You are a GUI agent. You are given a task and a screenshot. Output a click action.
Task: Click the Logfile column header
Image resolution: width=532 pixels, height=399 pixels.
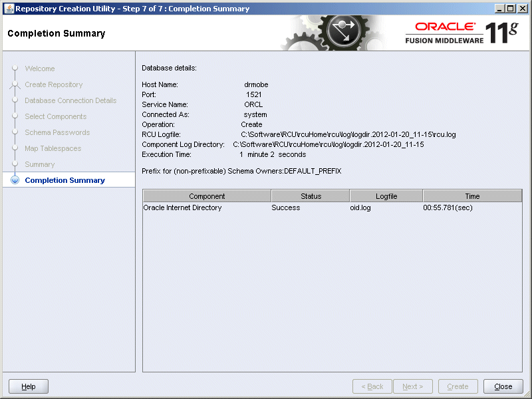click(386, 196)
